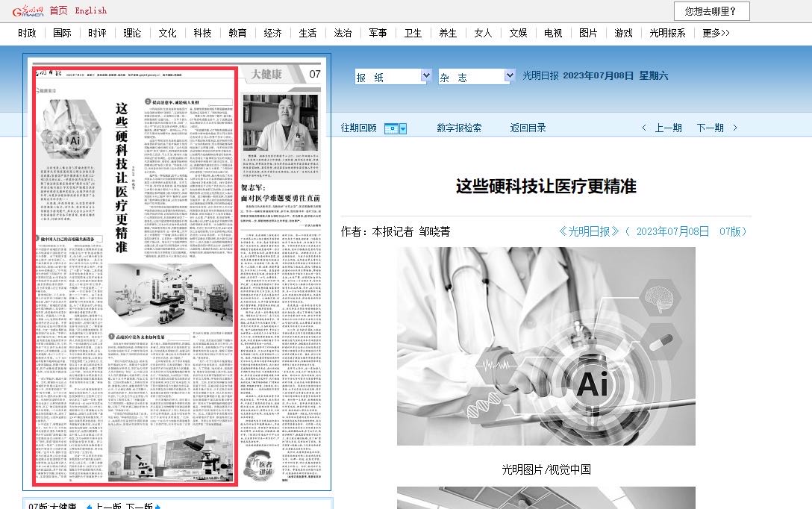
Task: Click the blue arrow before 上一版
Action: pos(89,507)
